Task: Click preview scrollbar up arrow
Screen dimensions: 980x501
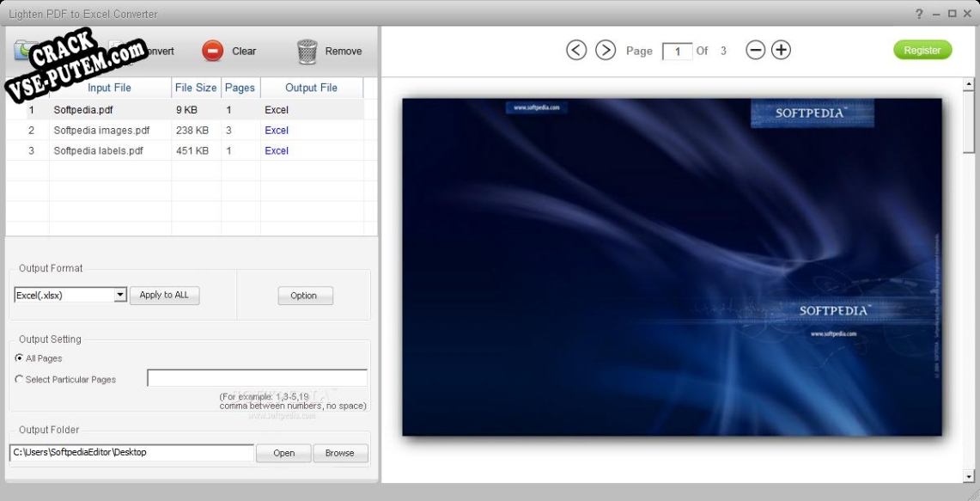Action: pyautogui.click(x=969, y=84)
